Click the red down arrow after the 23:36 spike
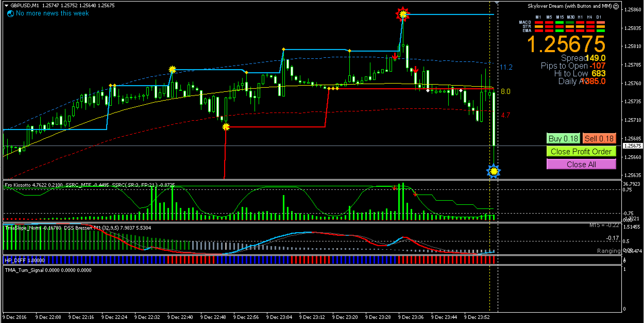The height and width of the screenshot is (323, 644). click(x=415, y=69)
